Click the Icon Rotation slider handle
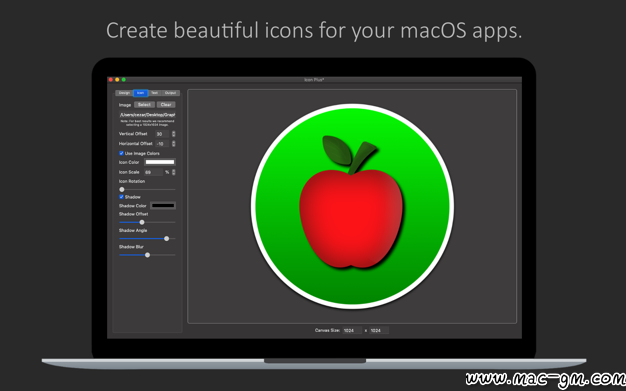 122,189
